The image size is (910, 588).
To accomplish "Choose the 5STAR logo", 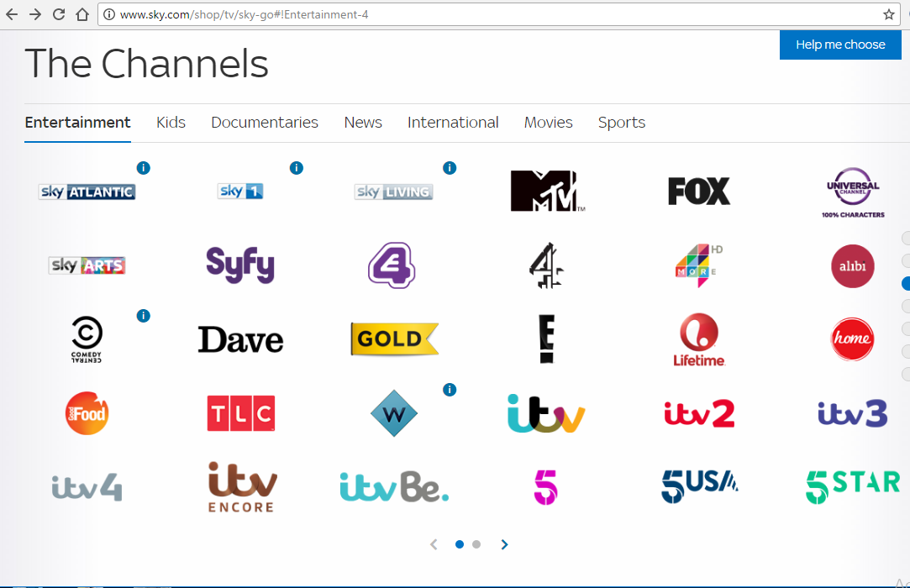I will 853,487.
